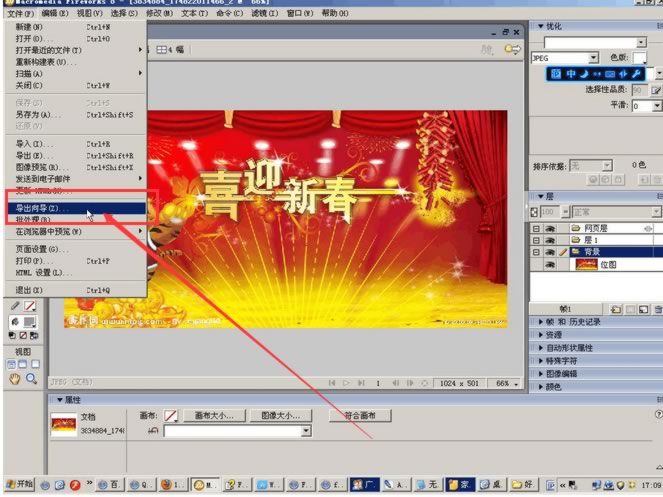Image resolution: width=663 pixels, height=497 pixels.
Task: Collapse the 属性 panel
Action: [60, 400]
